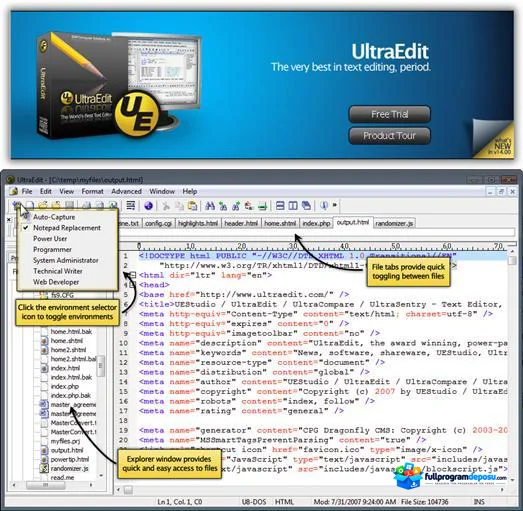The height and width of the screenshot is (511, 523).
Task: Switch to the header.html file tab
Action: [x=241, y=223]
